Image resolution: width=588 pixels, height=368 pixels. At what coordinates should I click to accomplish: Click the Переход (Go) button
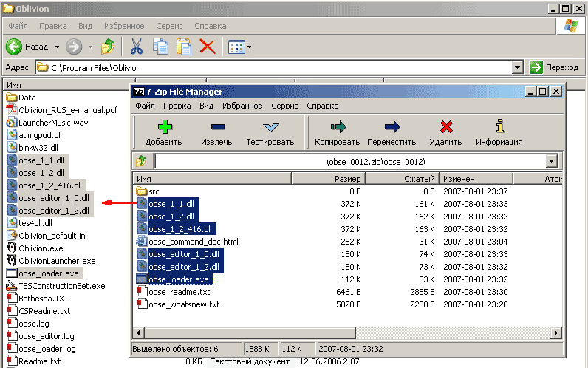tap(554, 67)
